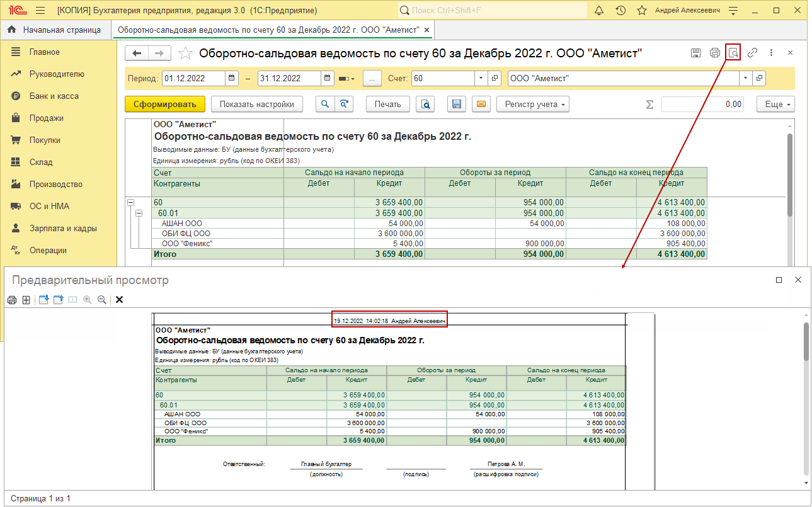Open favorites star in the title bar

pyautogui.click(x=642, y=11)
